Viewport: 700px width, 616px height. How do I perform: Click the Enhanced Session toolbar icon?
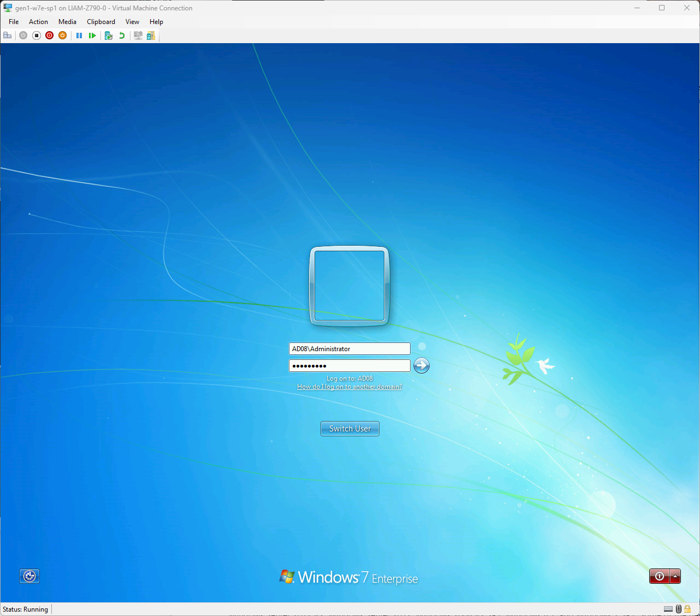[x=138, y=35]
